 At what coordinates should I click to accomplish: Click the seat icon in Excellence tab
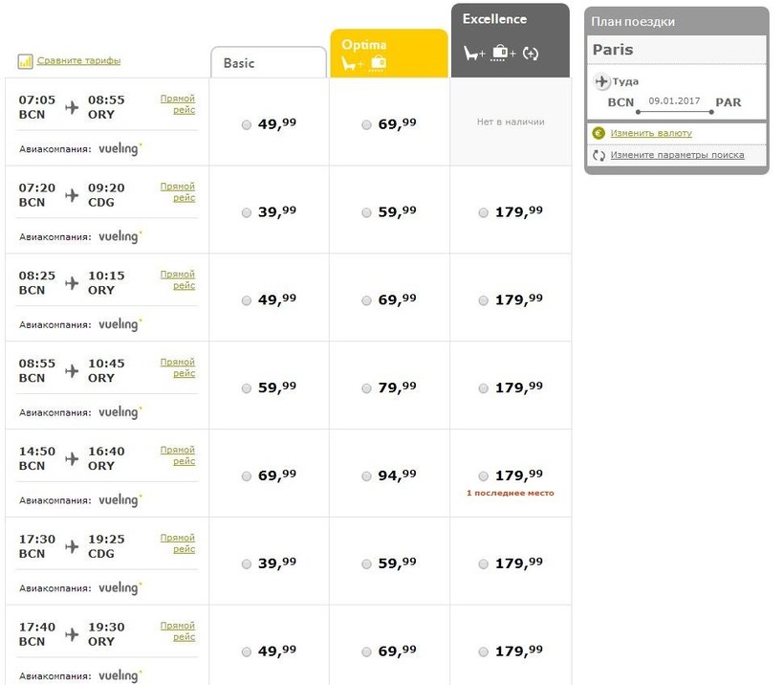coord(473,54)
